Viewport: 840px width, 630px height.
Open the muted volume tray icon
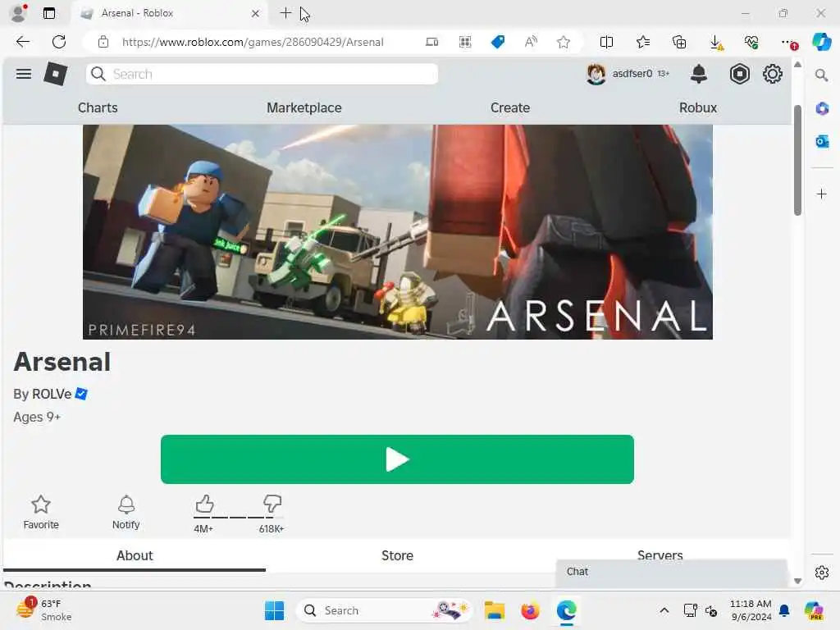click(x=711, y=610)
